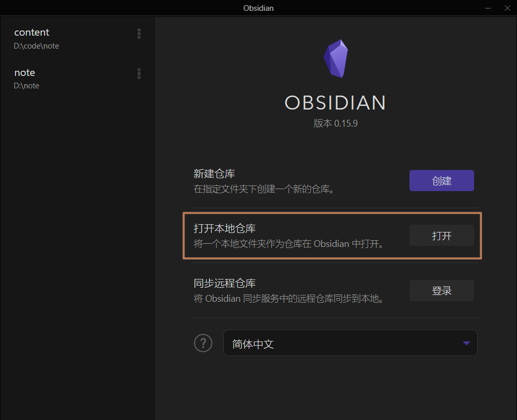Click the 登录 button to sync remote vault
Viewport: 517px width, 420px height.
tap(442, 290)
